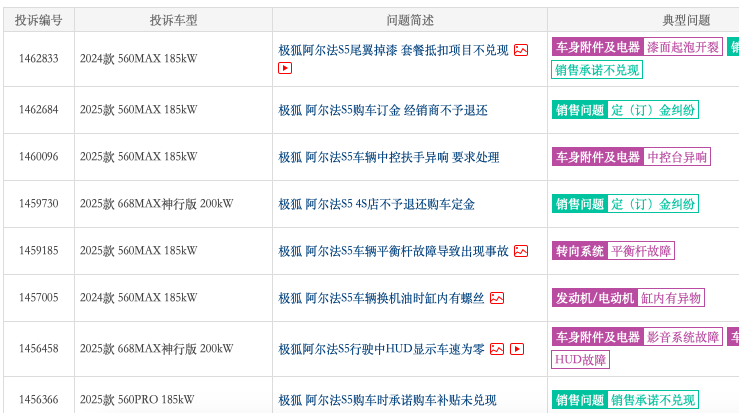
Task: Open complaint 阿尔法S5购车订金 经销商不予退还
Action: point(383,110)
